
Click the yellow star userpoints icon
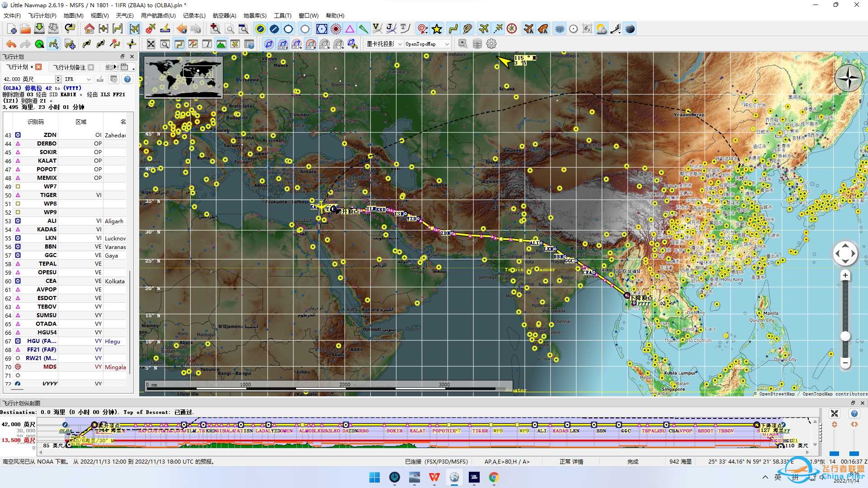[437, 29]
